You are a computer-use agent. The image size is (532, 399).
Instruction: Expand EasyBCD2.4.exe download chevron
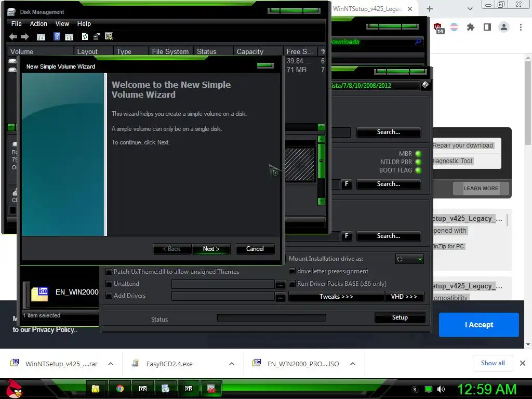(x=232, y=364)
